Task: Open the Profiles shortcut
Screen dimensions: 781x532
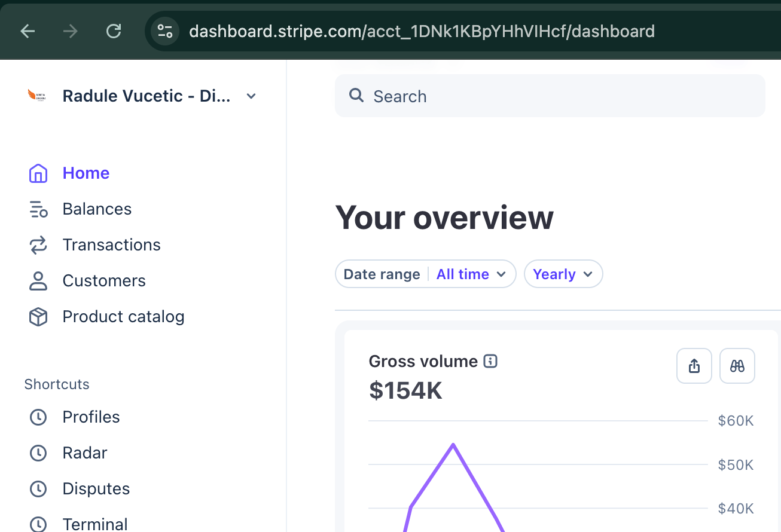Action: (91, 417)
